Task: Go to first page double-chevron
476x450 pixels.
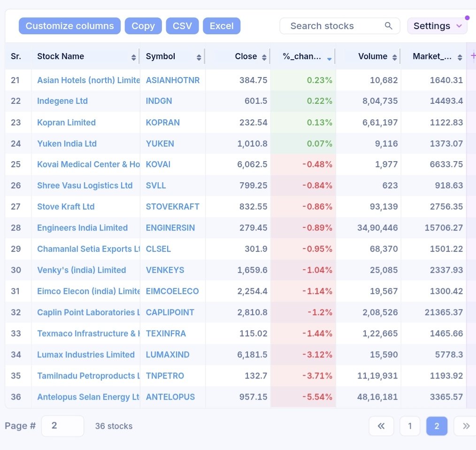Action: coord(381,426)
